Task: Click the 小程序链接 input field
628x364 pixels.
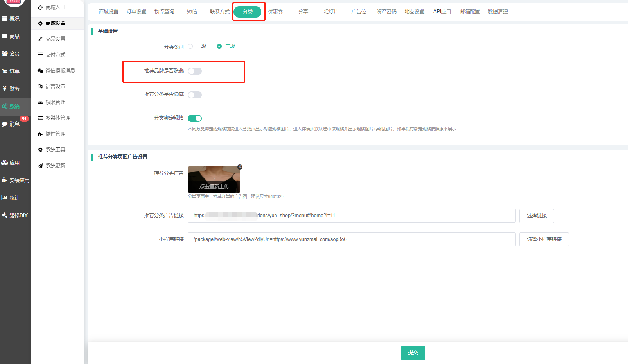Action: click(x=351, y=239)
